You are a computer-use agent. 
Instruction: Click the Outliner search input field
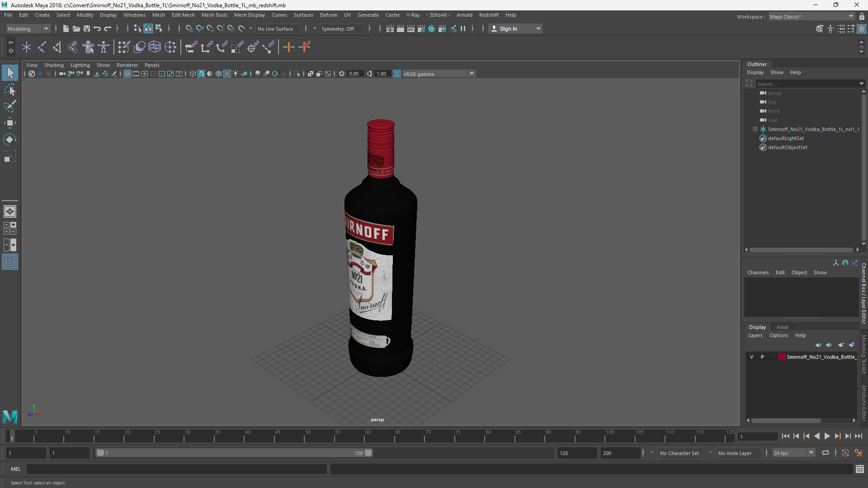click(x=807, y=84)
